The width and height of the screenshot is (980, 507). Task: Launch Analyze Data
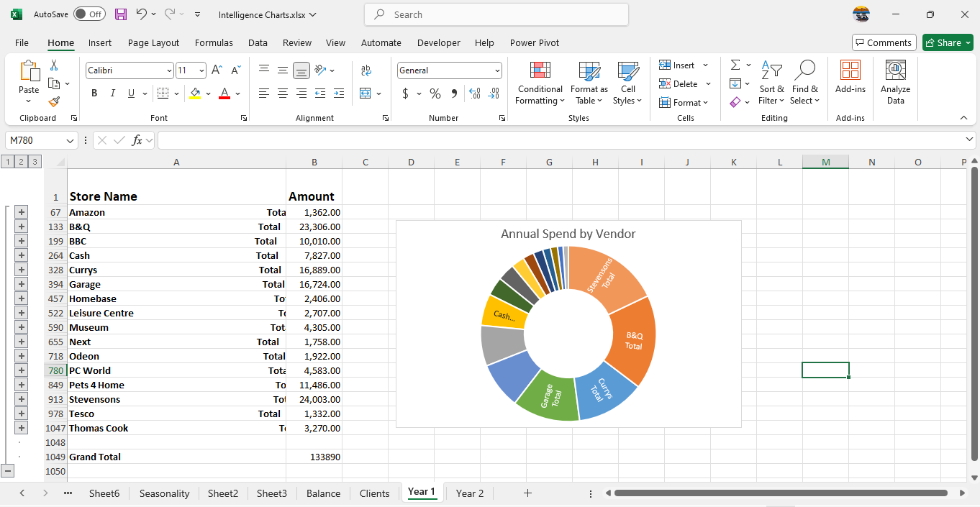pos(896,83)
